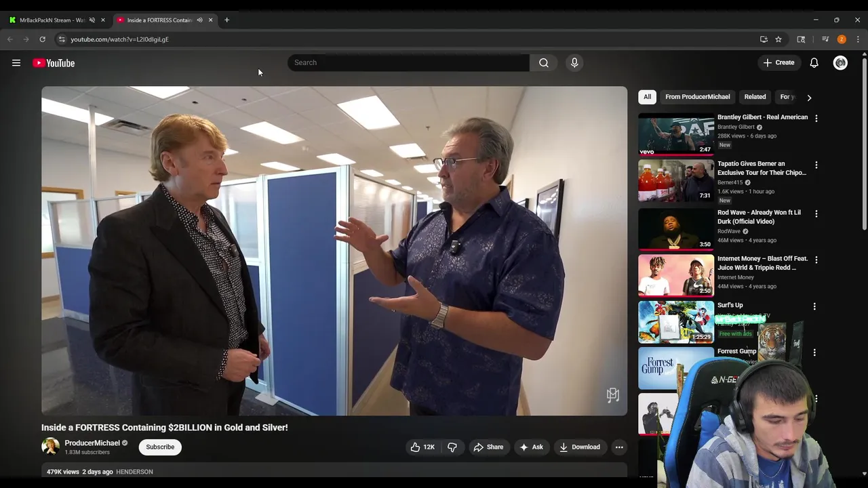Open the notifications bell

click(814, 63)
